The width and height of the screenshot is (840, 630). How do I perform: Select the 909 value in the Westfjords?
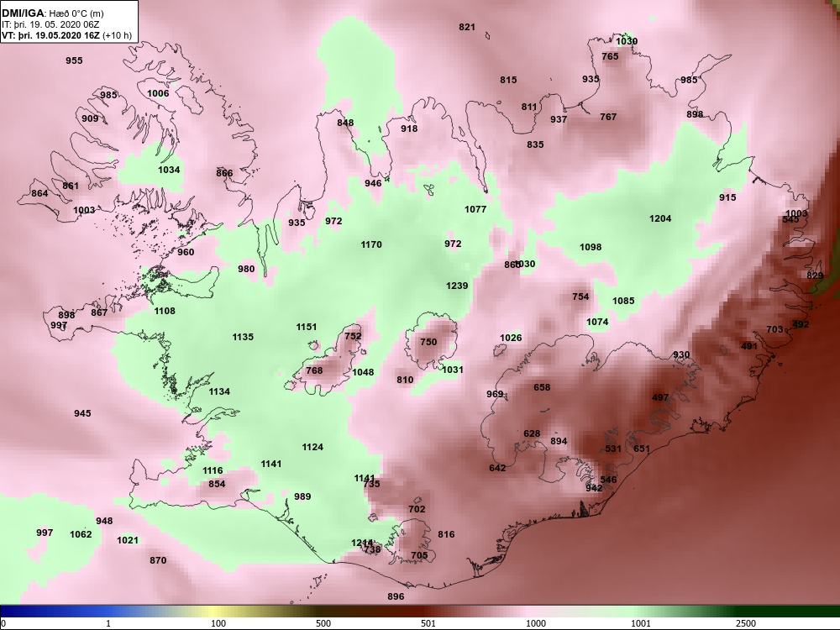click(x=90, y=118)
